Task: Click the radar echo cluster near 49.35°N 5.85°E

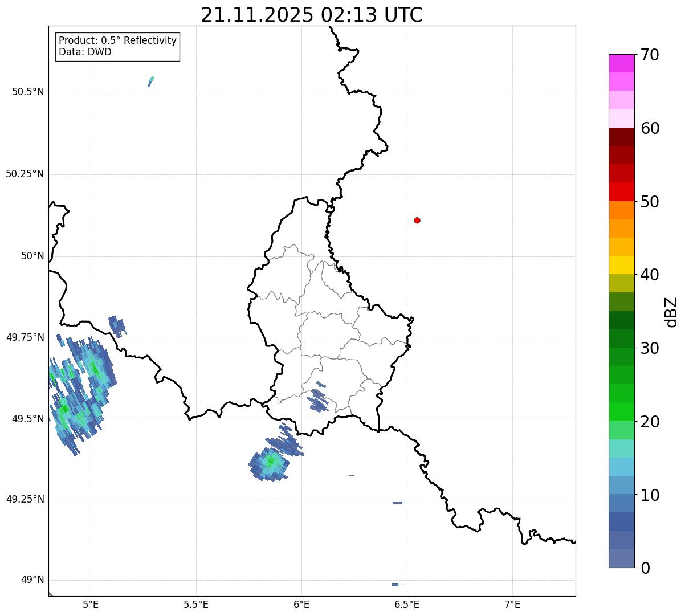Action: click(x=269, y=464)
